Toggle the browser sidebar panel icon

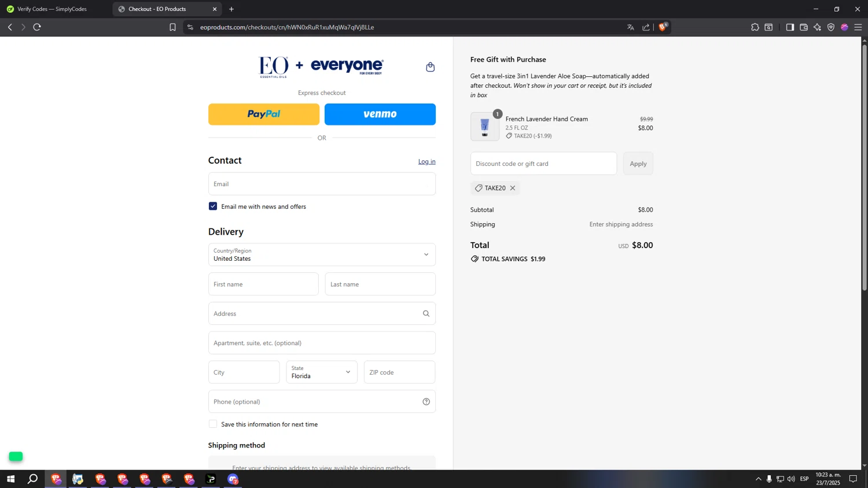pos(790,27)
